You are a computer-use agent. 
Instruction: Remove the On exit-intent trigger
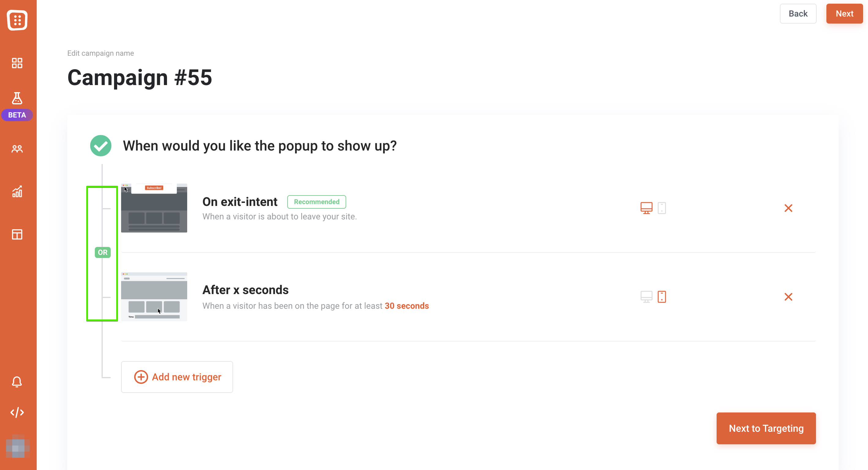(788, 208)
